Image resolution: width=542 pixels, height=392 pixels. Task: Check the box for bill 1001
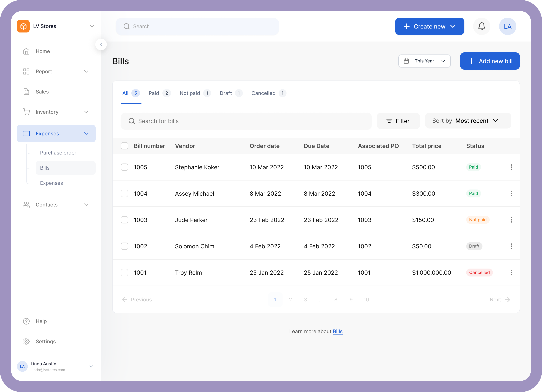click(x=124, y=273)
